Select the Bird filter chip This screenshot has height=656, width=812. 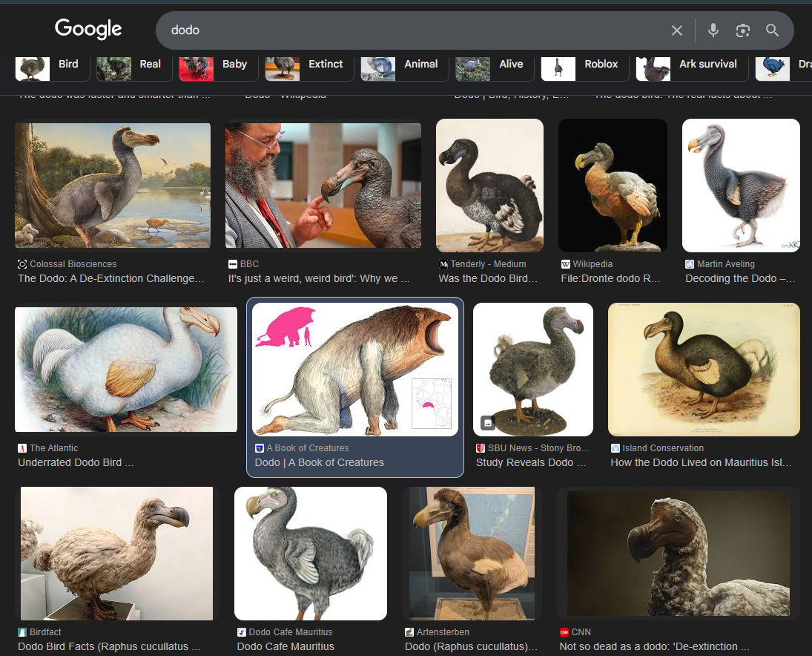(x=52, y=65)
